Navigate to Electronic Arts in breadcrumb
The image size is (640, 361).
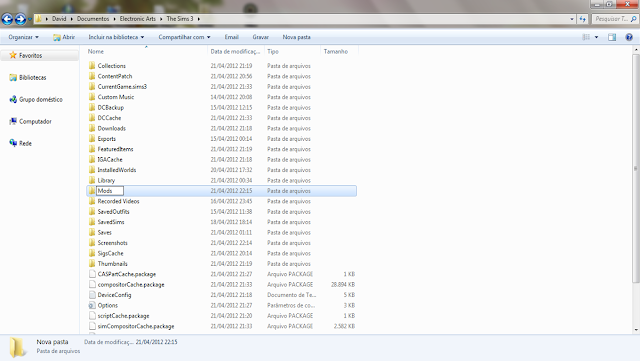138,19
